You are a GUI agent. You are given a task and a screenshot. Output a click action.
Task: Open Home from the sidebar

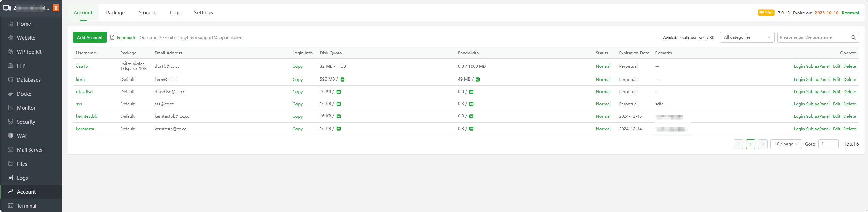click(24, 24)
